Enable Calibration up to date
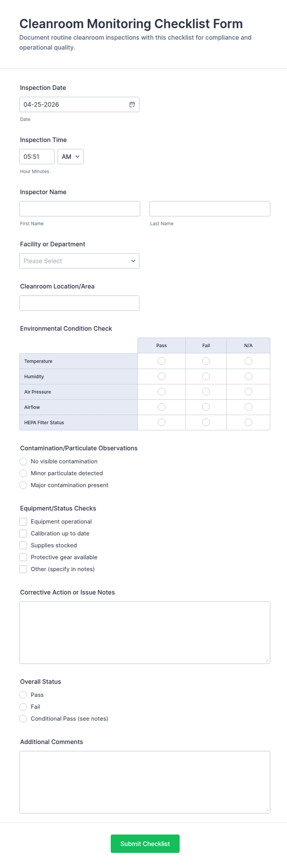Viewport: 287px width, 868px height. 23,533
